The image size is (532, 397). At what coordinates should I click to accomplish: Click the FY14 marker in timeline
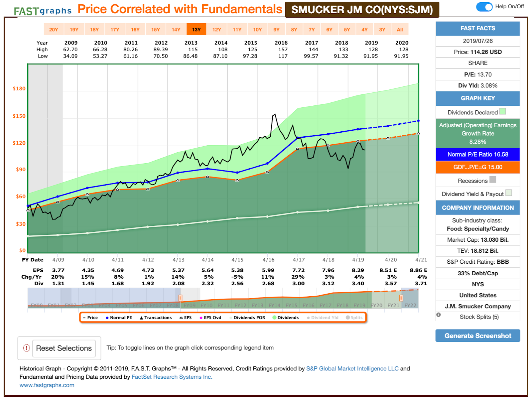pos(275,305)
